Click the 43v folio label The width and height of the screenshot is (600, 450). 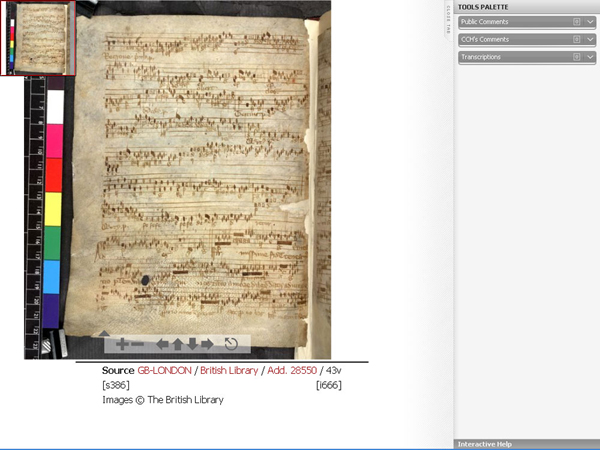(334, 370)
